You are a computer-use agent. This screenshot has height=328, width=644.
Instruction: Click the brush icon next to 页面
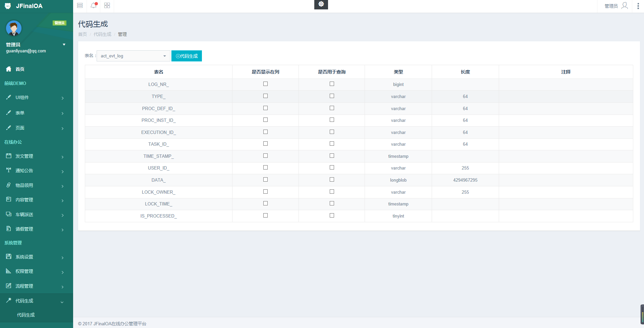click(9, 128)
